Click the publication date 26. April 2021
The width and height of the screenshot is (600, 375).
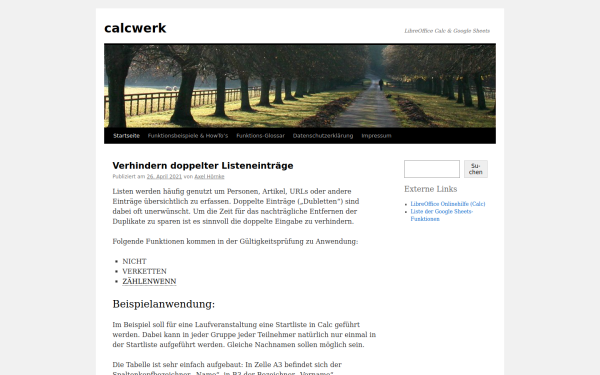164,177
